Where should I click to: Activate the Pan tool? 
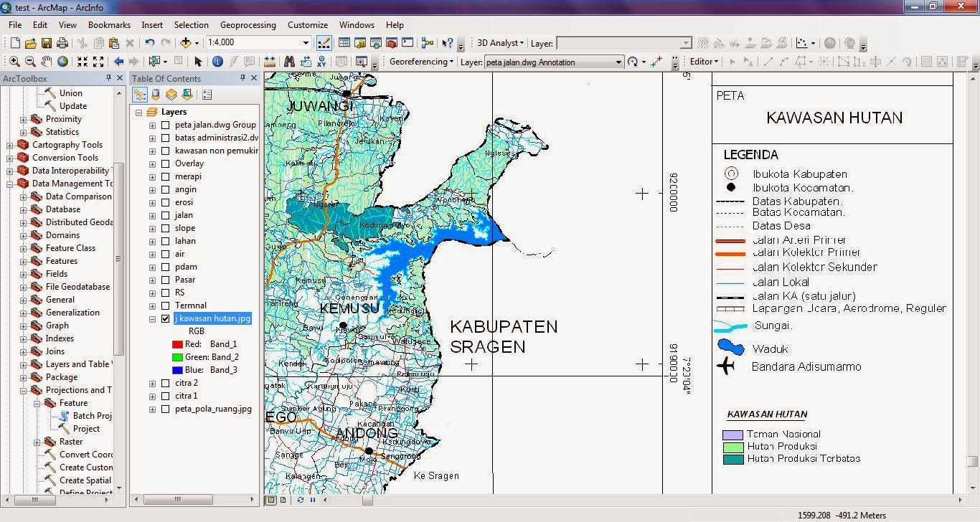click(x=47, y=60)
